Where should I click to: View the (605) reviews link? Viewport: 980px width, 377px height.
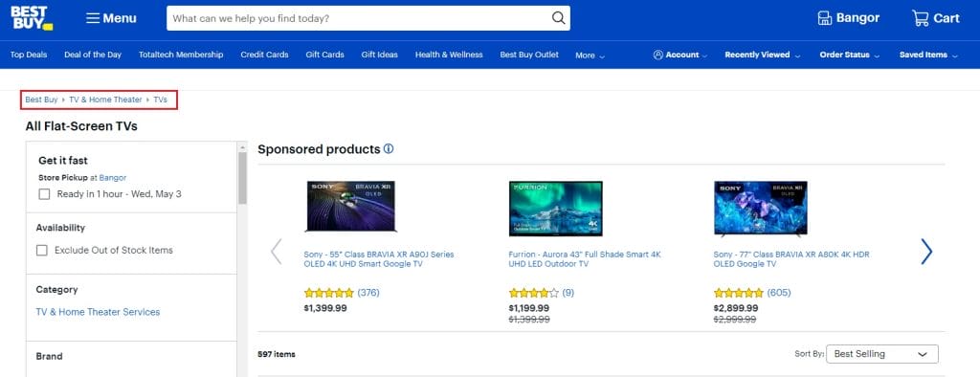(779, 293)
